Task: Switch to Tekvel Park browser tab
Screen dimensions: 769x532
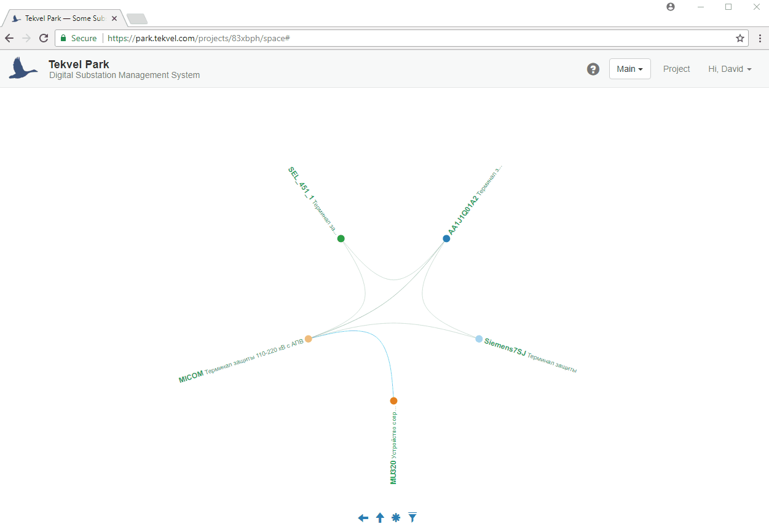Action: click(65, 18)
